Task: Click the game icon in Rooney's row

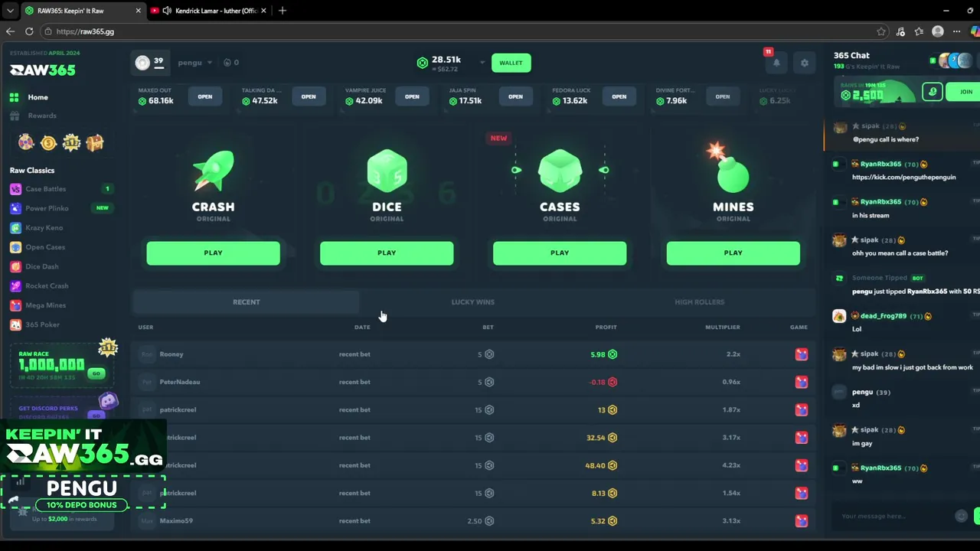Action: point(802,354)
